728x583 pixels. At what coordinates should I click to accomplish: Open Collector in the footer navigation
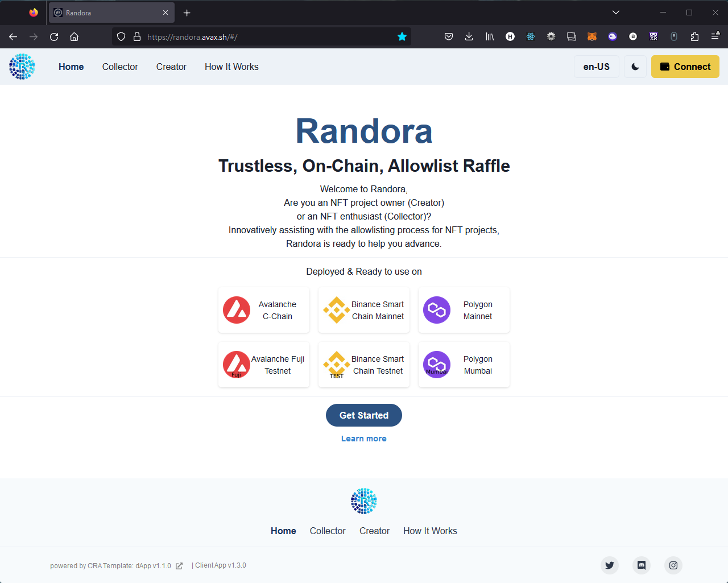pos(328,531)
